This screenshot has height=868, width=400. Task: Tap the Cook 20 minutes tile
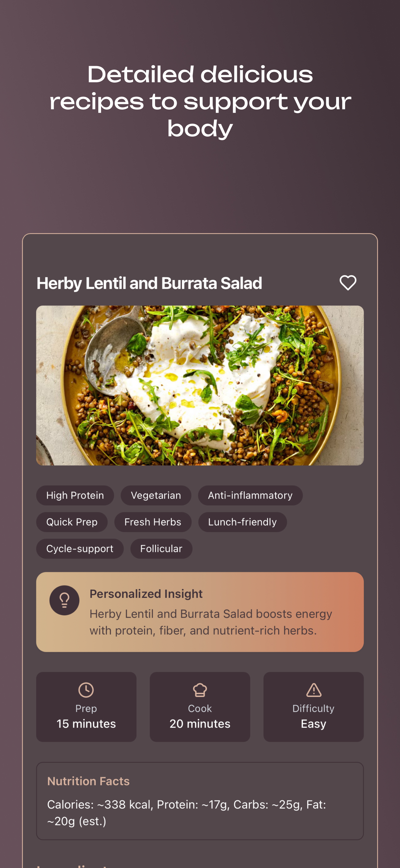tap(200, 707)
